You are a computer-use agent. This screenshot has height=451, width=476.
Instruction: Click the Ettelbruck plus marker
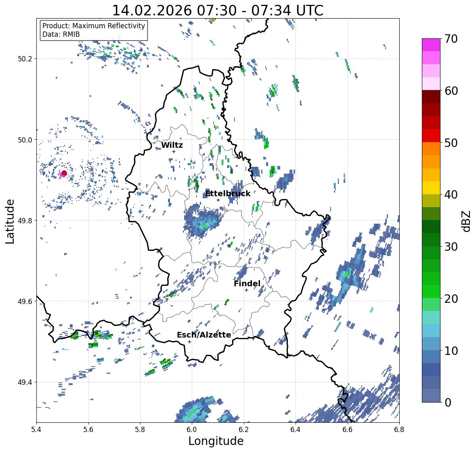[x=218, y=200]
